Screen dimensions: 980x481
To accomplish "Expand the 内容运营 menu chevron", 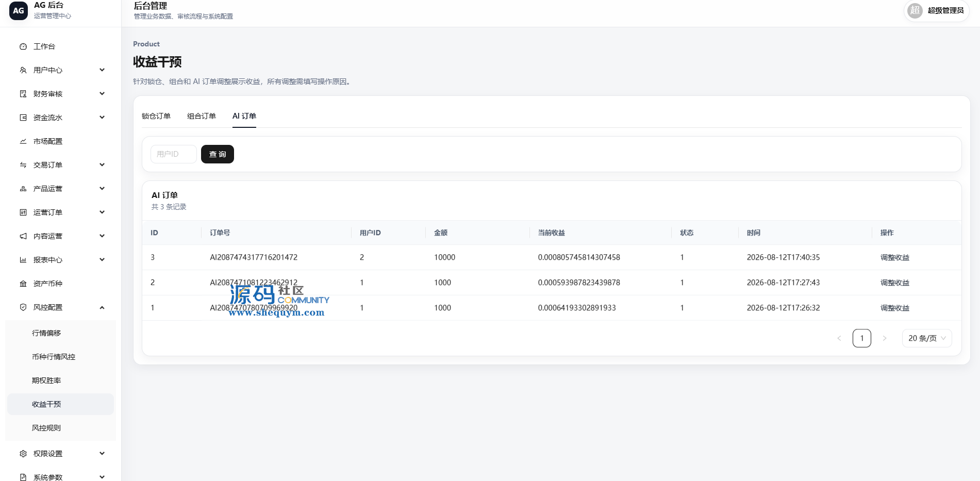I will point(102,236).
